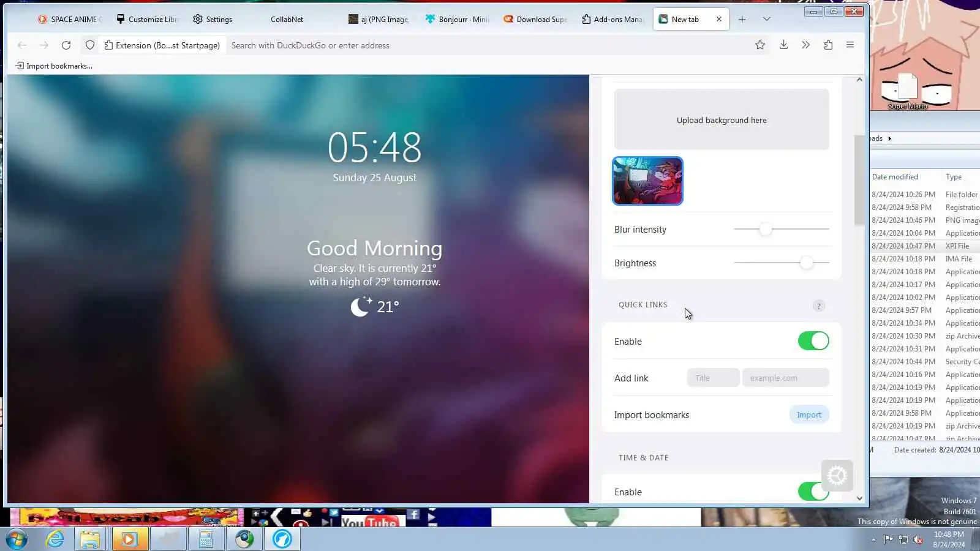Viewport: 980px width, 551px height.
Task: Switch to the Download Supe... tab
Action: coord(535,19)
